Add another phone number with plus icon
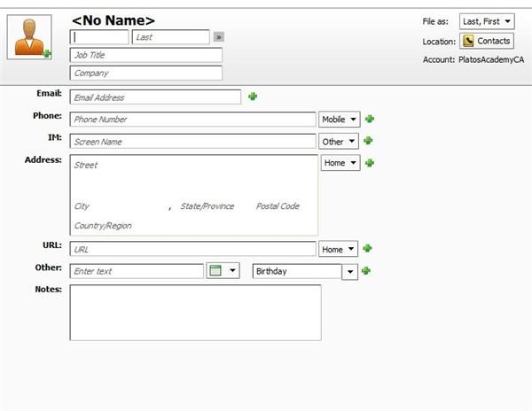 pyautogui.click(x=369, y=119)
